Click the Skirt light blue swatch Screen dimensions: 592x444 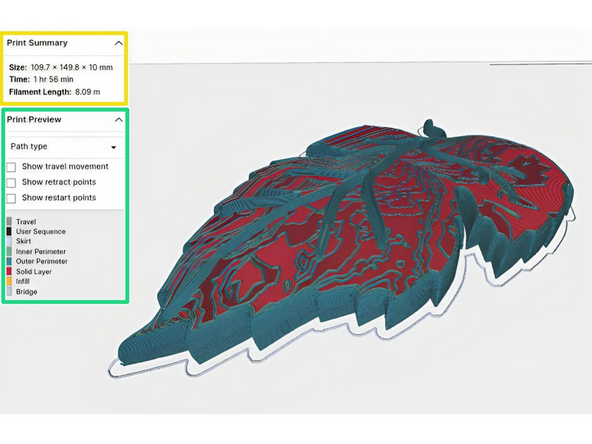[9, 241]
